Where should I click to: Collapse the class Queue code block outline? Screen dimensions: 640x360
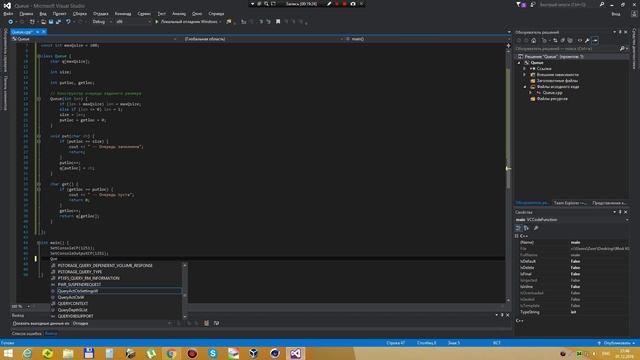coord(39,56)
